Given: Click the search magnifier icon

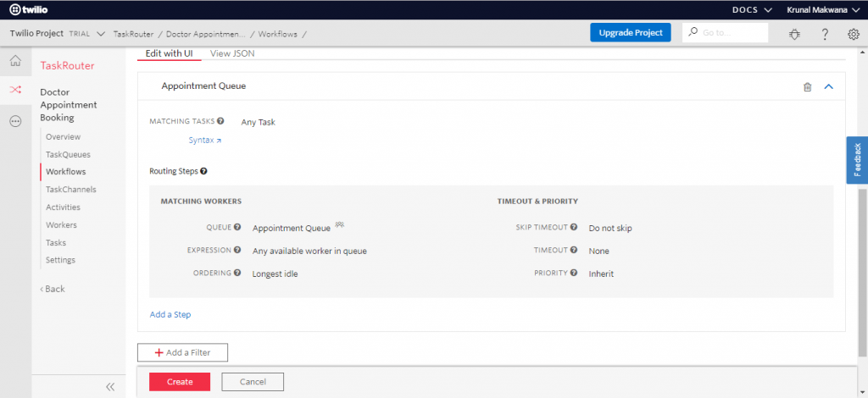Looking at the screenshot, I should tap(693, 33).
